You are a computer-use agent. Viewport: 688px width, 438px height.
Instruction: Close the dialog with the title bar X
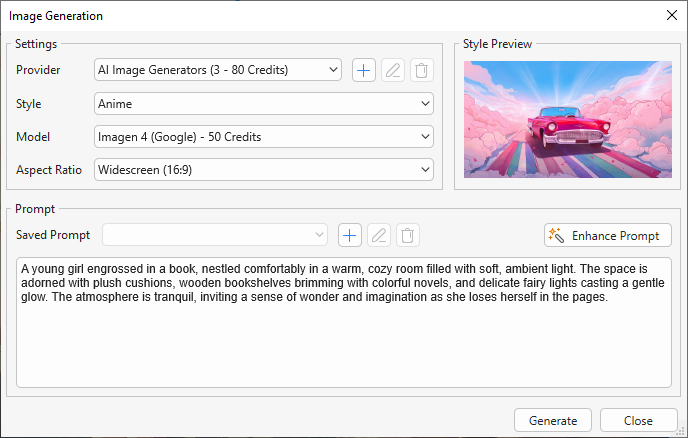click(670, 16)
